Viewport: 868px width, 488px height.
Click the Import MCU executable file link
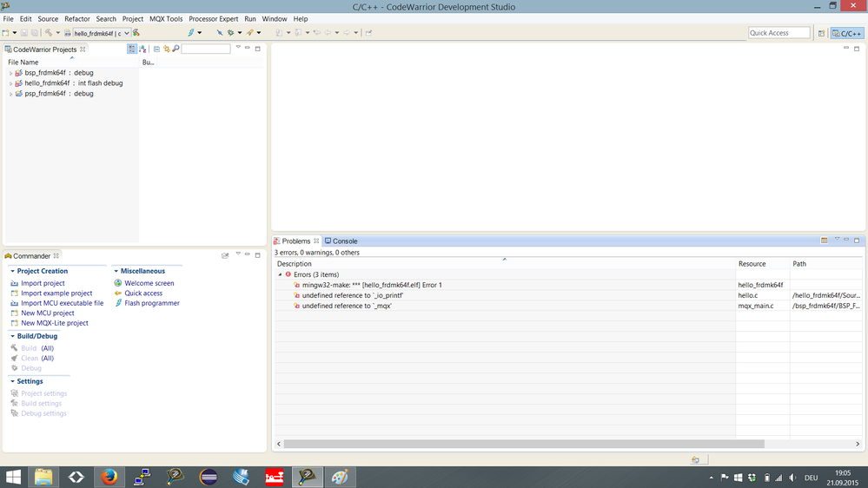(x=62, y=303)
